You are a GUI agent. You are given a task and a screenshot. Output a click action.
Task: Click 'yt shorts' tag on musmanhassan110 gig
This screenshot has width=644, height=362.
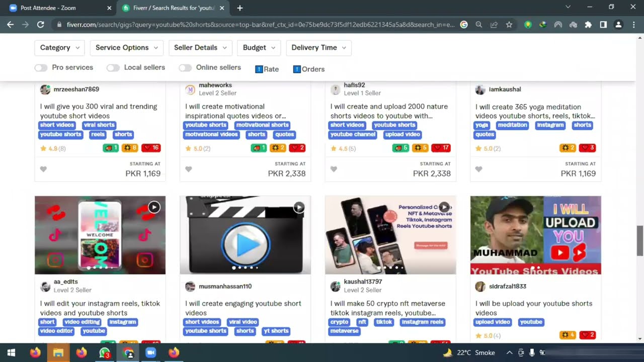pyautogui.click(x=276, y=331)
